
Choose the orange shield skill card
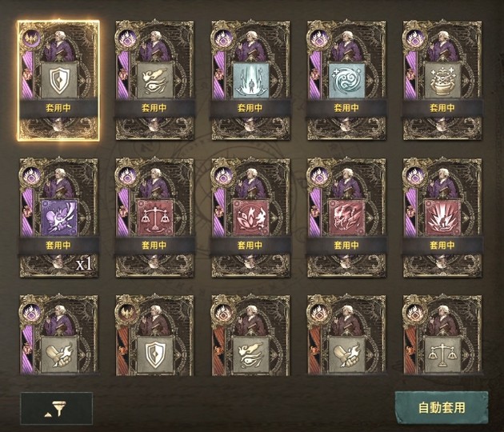point(154,335)
